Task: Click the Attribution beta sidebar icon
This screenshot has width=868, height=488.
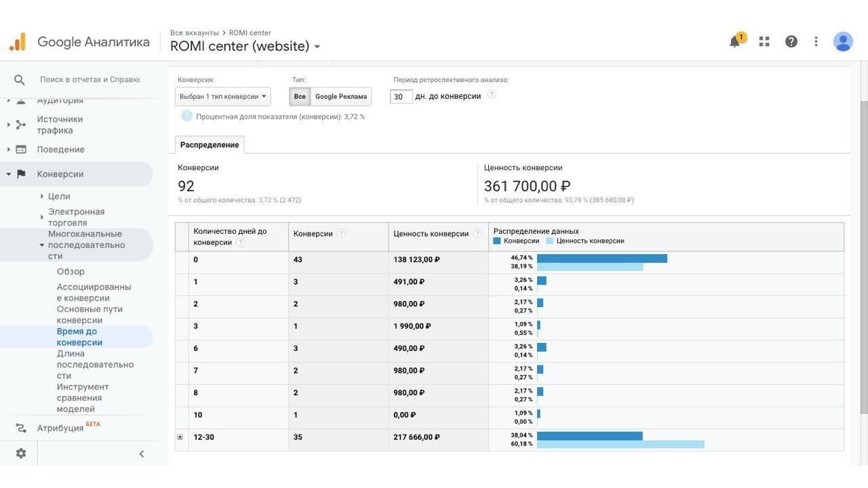Action: click(x=21, y=428)
